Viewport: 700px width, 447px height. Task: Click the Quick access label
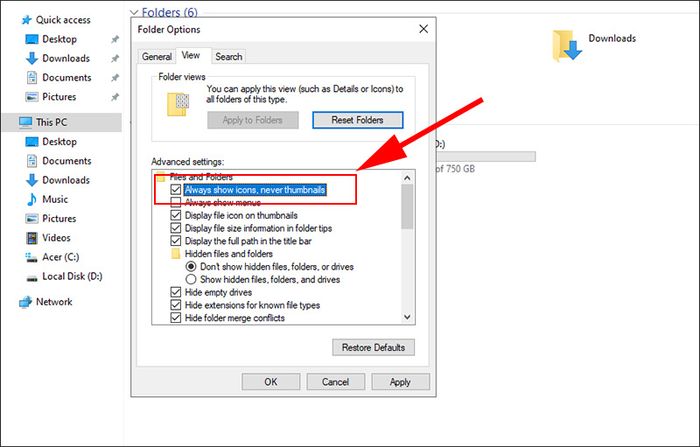pyautogui.click(x=63, y=20)
